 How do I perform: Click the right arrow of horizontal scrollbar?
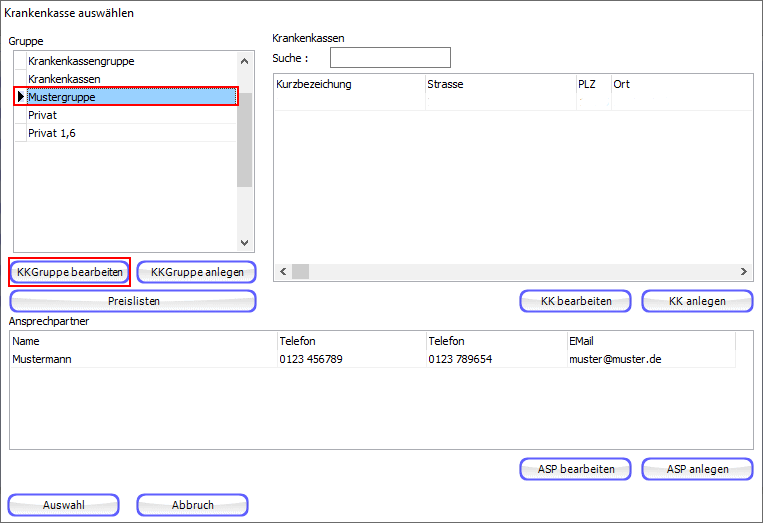pyautogui.click(x=744, y=271)
